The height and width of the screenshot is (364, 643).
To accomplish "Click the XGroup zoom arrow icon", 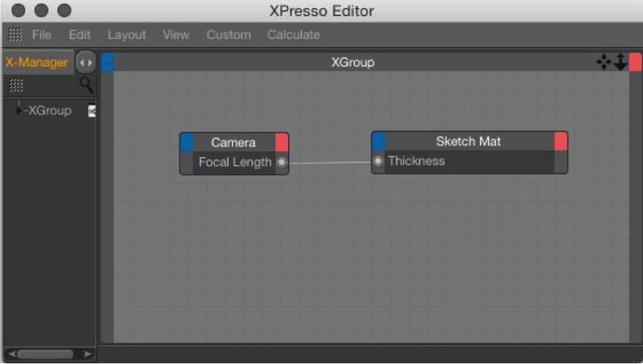I will click(620, 62).
